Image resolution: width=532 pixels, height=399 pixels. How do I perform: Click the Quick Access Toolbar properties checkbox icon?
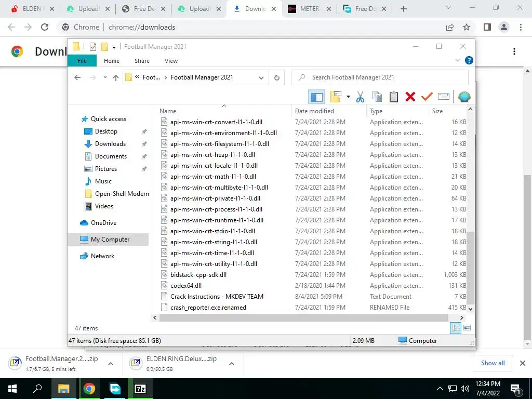point(92,47)
